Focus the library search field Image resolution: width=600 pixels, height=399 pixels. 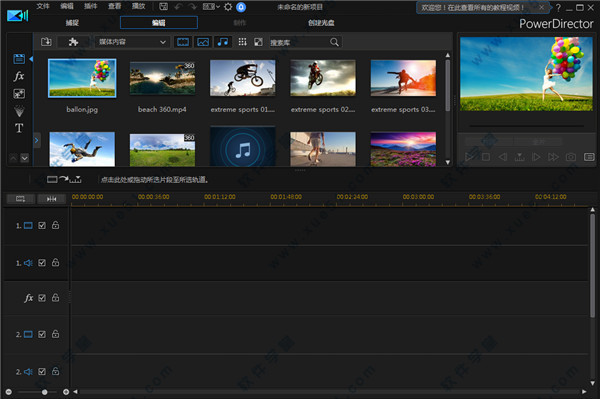tap(299, 42)
